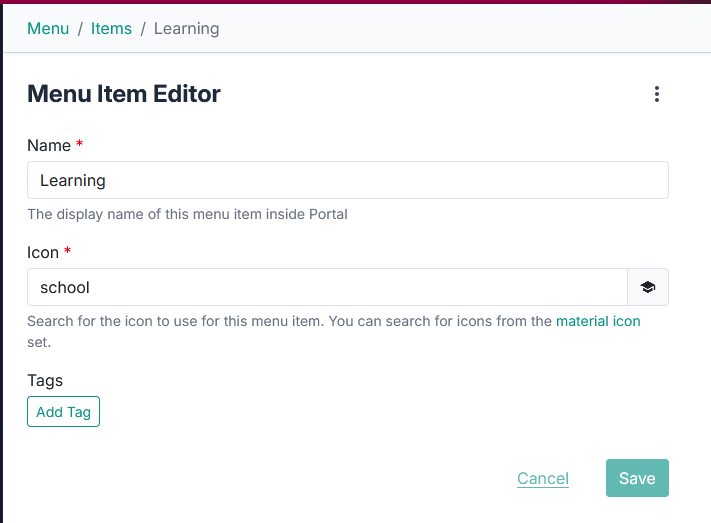This screenshot has height=523, width=711.
Task: Open the material icon link
Action: tap(598, 321)
